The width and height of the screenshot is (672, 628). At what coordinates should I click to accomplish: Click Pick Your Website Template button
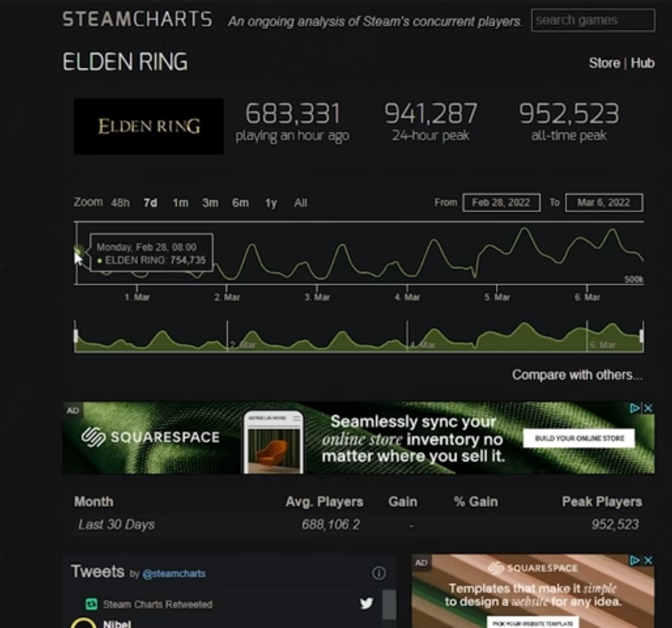coord(533,623)
